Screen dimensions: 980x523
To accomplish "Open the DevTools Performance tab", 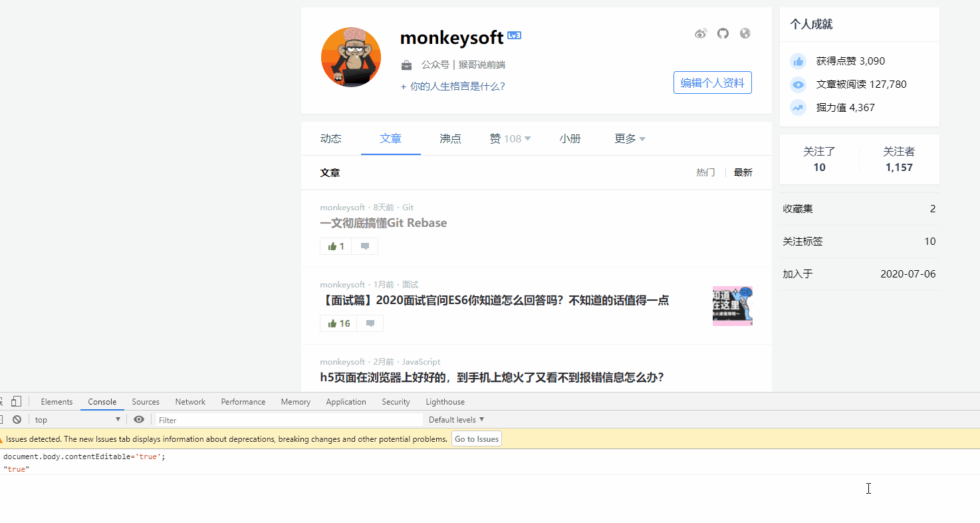I will [243, 402].
